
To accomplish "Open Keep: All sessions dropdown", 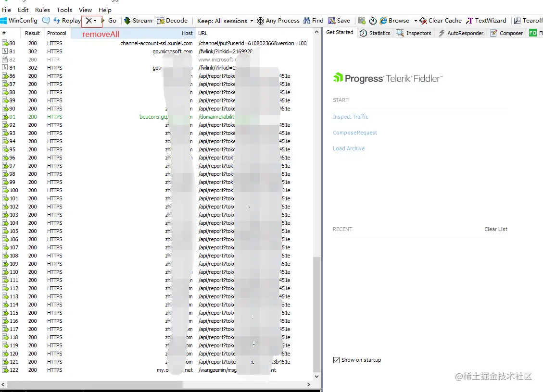I will (x=225, y=21).
